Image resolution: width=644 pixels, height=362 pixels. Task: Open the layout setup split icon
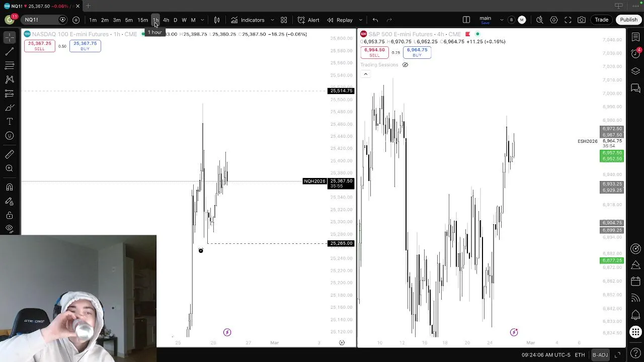coord(466,20)
